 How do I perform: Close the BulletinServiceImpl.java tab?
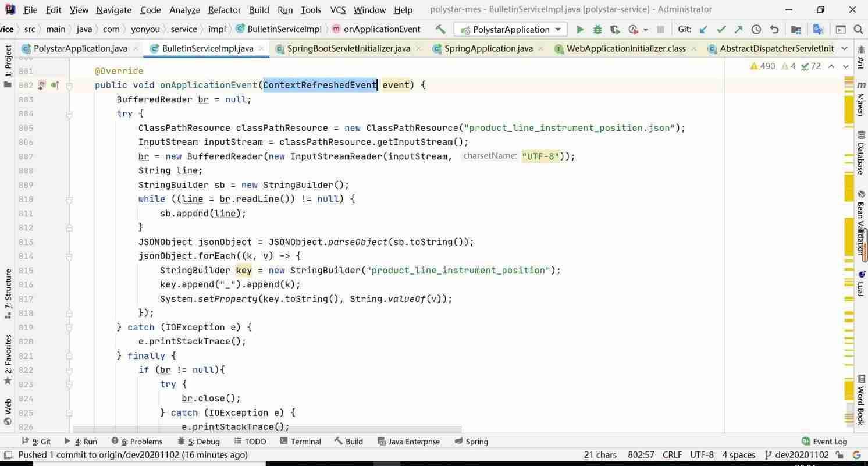click(x=261, y=48)
